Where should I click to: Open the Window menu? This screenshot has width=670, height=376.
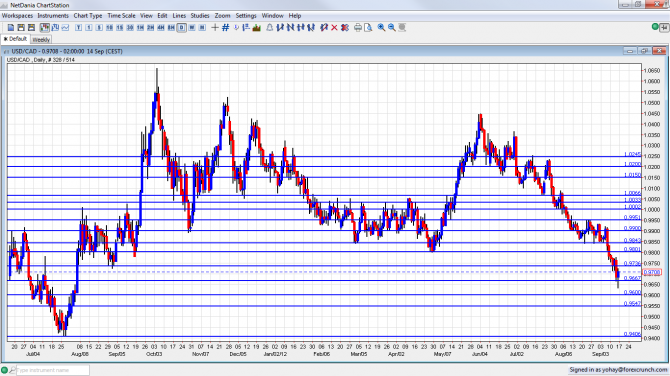point(273,16)
